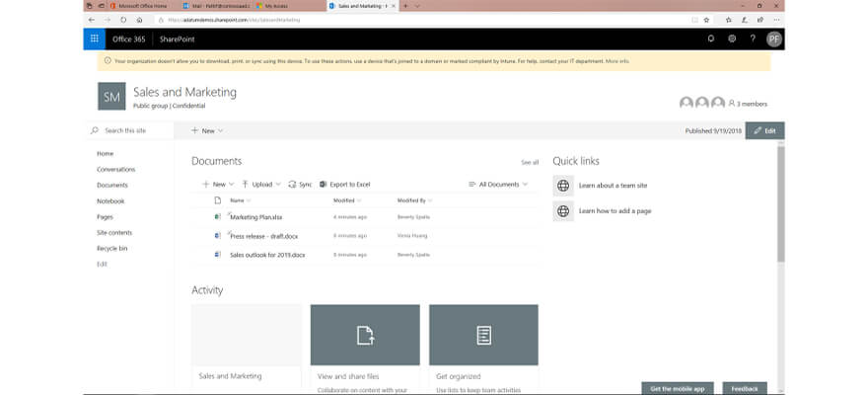Click the Edit page button
868x395 pixels.
click(x=765, y=130)
